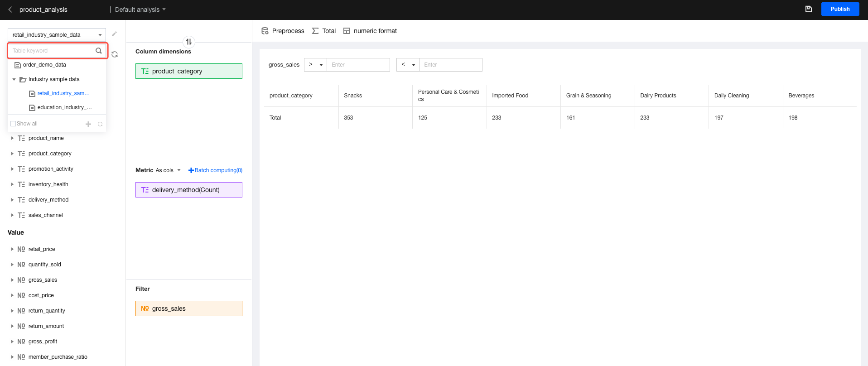Click the Batch computing(0) link
The height and width of the screenshot is (366, 868).
[216, 170]
